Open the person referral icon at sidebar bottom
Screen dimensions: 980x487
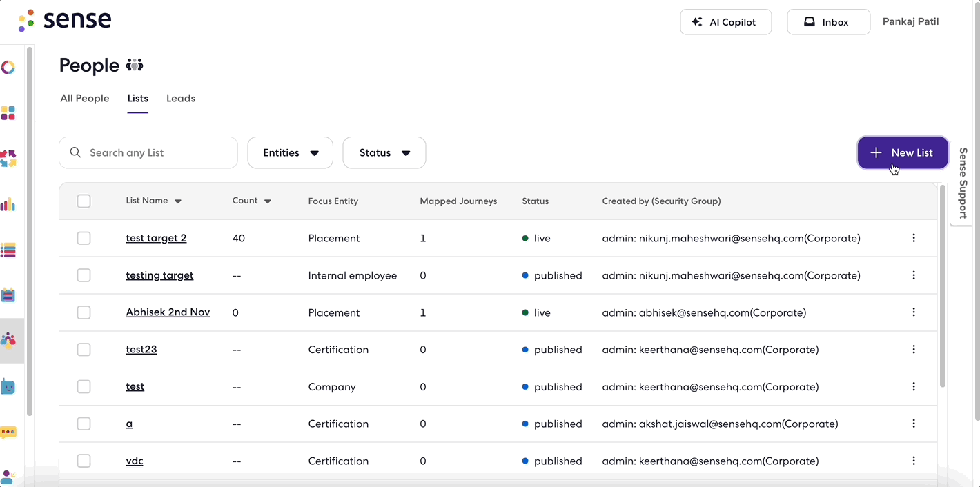click(x=8, y=477)
